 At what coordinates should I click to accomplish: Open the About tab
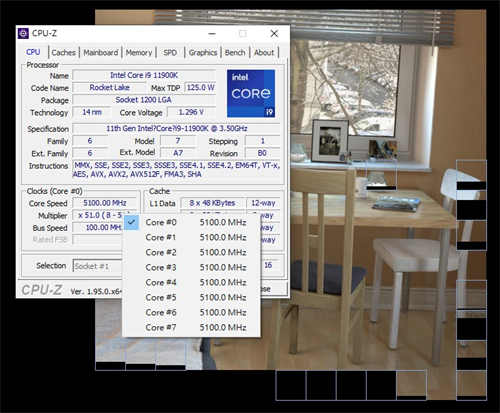click(x=264, y=53)
